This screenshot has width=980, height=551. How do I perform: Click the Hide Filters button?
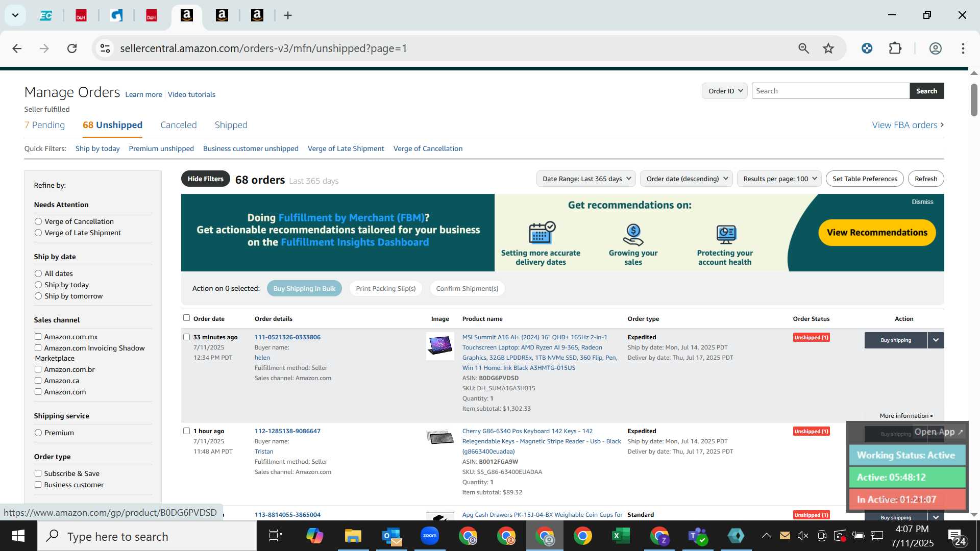[x=205, y=179]
